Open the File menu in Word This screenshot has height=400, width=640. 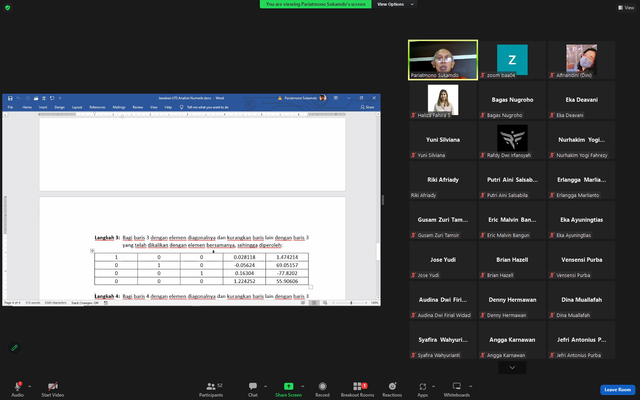click(10, 107)
